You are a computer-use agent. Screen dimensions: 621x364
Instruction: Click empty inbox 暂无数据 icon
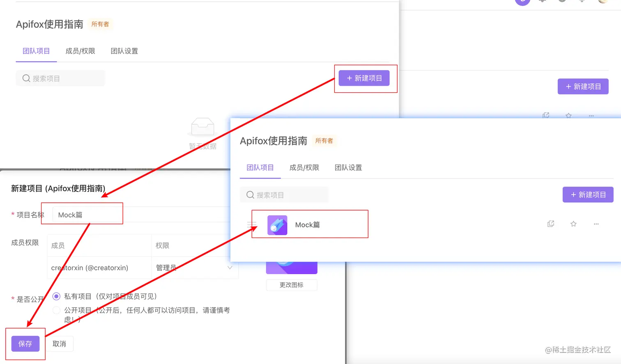coord(202,127)
